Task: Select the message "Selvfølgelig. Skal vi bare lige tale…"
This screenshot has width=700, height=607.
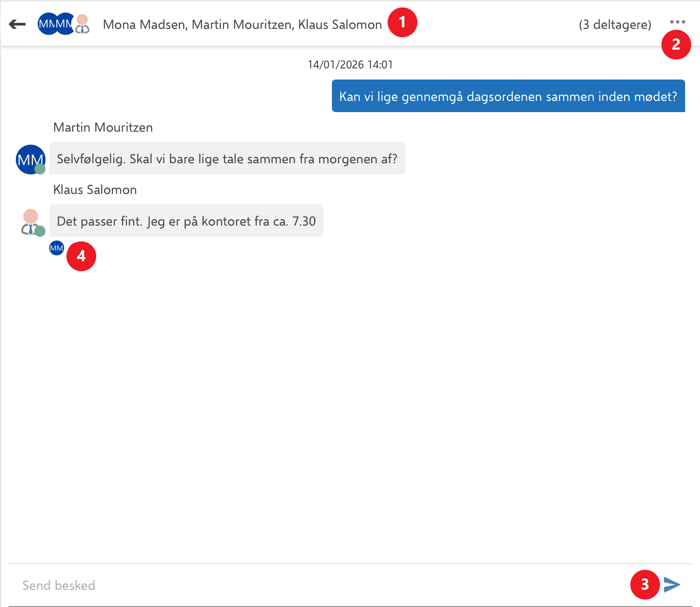Action: (227, 158)
